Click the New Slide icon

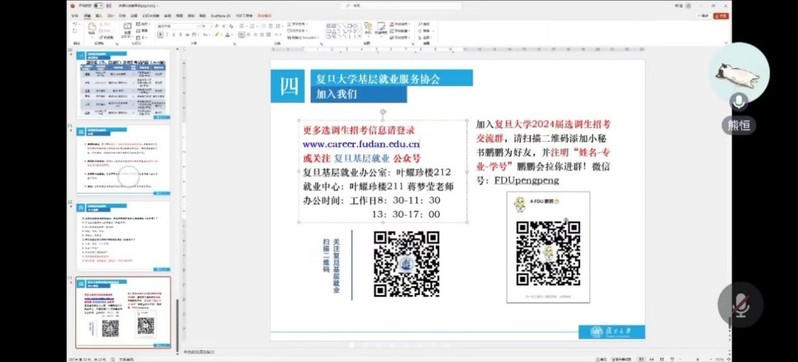point(127,26)
